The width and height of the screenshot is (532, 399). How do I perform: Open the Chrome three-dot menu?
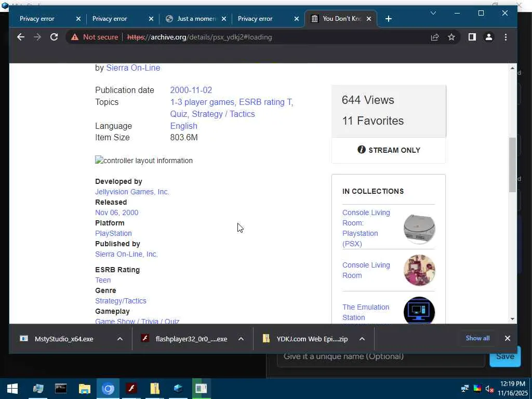tap(506, 37)
